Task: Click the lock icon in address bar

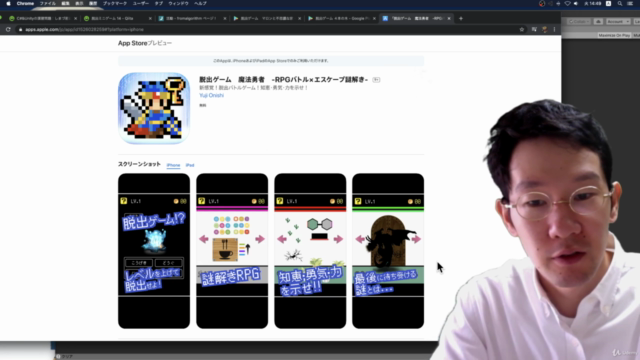Action: [x=20, y=29]
